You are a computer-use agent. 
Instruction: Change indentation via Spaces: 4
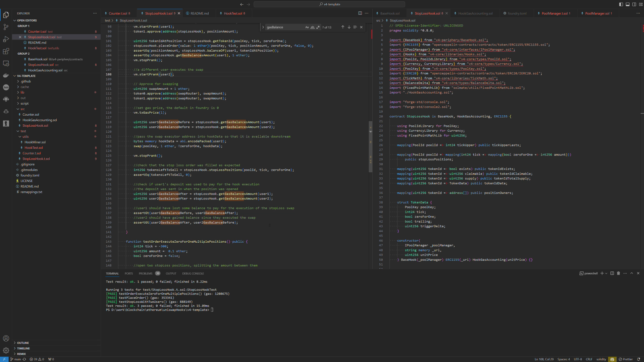563,359
